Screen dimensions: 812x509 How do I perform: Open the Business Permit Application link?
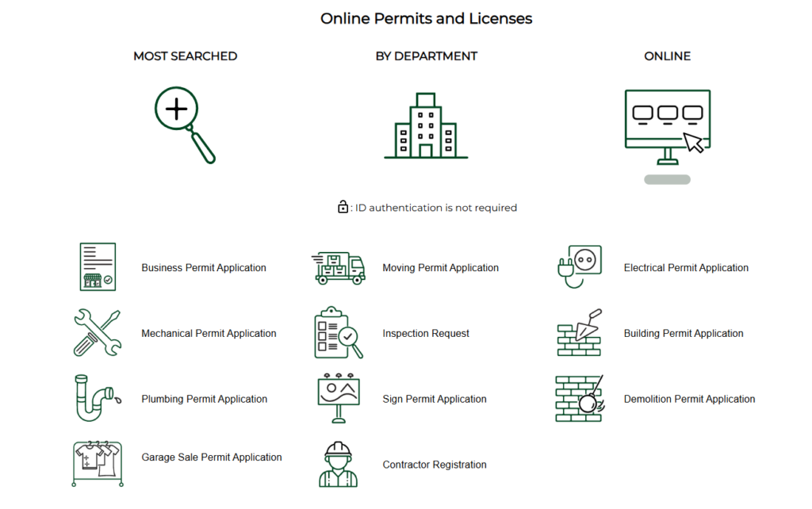point(204,268)
